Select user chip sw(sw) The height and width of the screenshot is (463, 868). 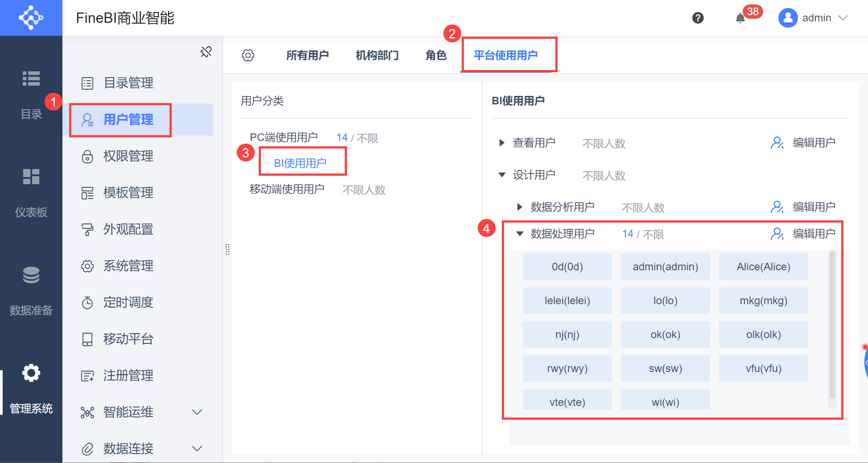pyautogui.click(x=665, y=368)
